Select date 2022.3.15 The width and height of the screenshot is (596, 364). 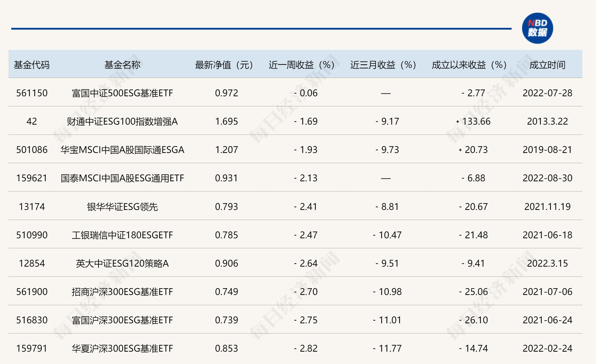547,263
